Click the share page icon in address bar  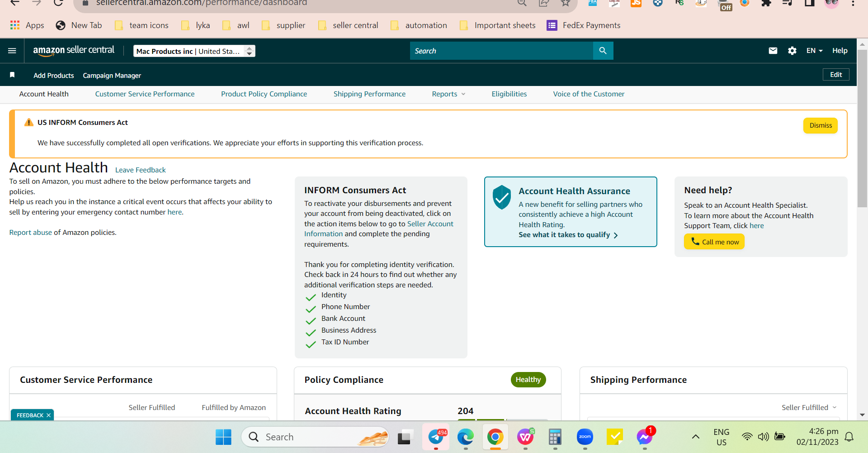544,3
